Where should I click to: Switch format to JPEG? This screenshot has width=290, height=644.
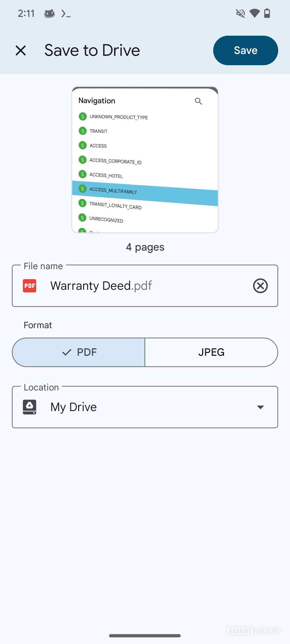pos(211,352)
